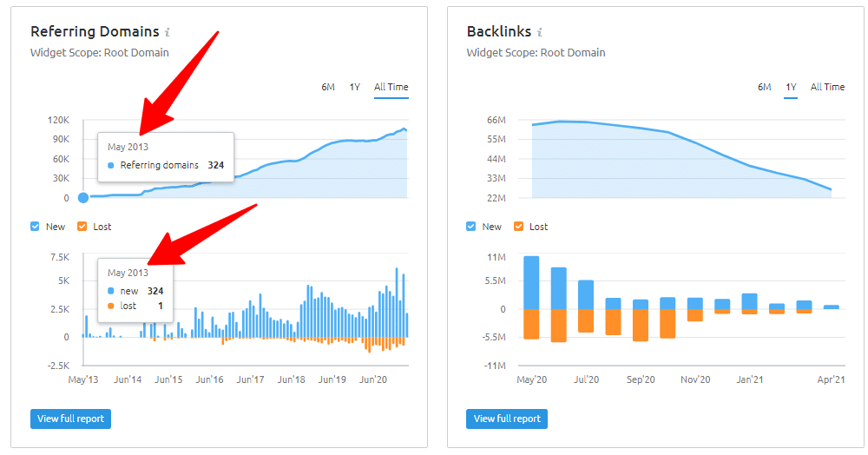Select 1Y range in Referring Domains
This screenshot has height=455, width=868.
[354, 87]
